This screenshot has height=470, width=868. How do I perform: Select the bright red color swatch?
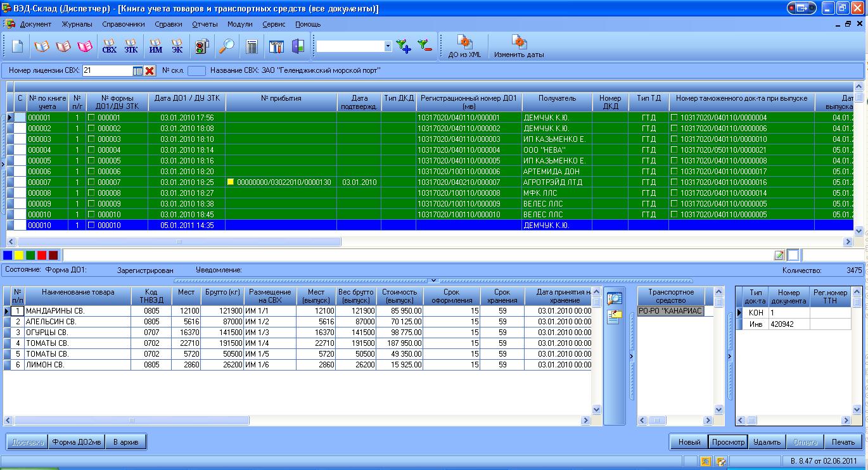42,255
